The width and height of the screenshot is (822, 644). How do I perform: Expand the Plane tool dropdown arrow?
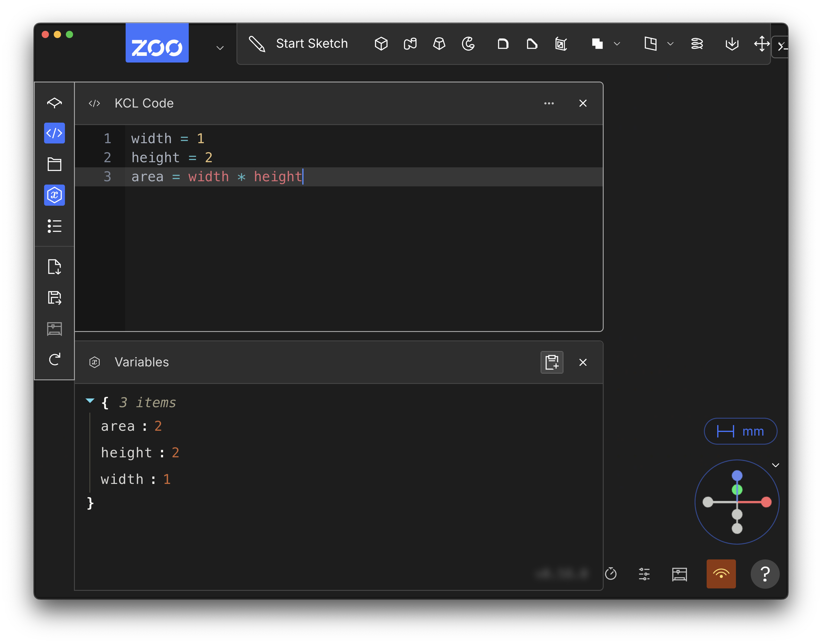pyautogui.click(x=670, y=44)
